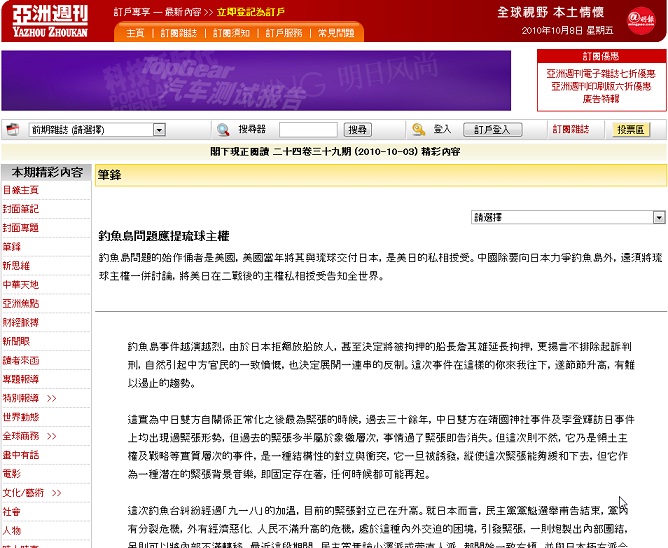Select the 主頁 navigation tab
This screenshot has width=668, height=548.
pyautogui.click(x=136, y=33)
